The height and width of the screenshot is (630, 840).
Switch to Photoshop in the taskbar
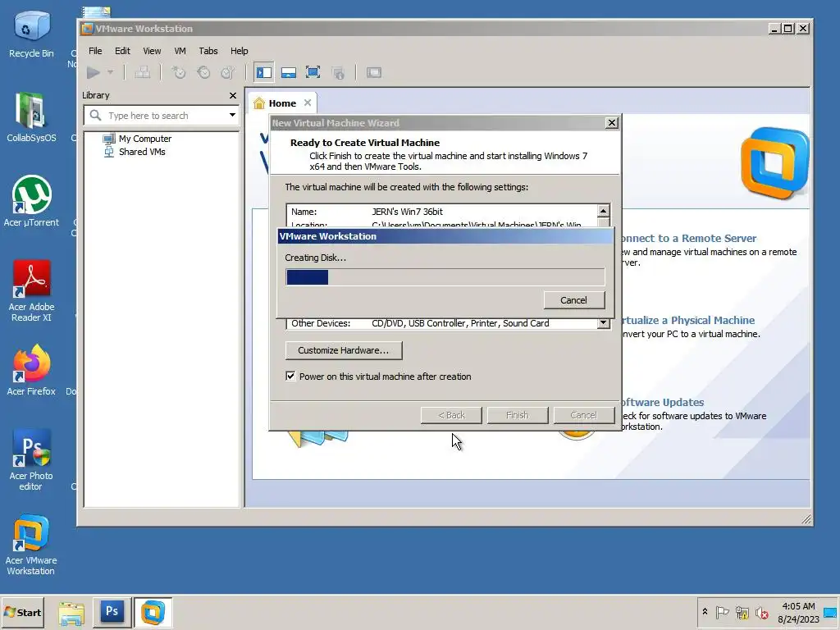tap(112, 612)
